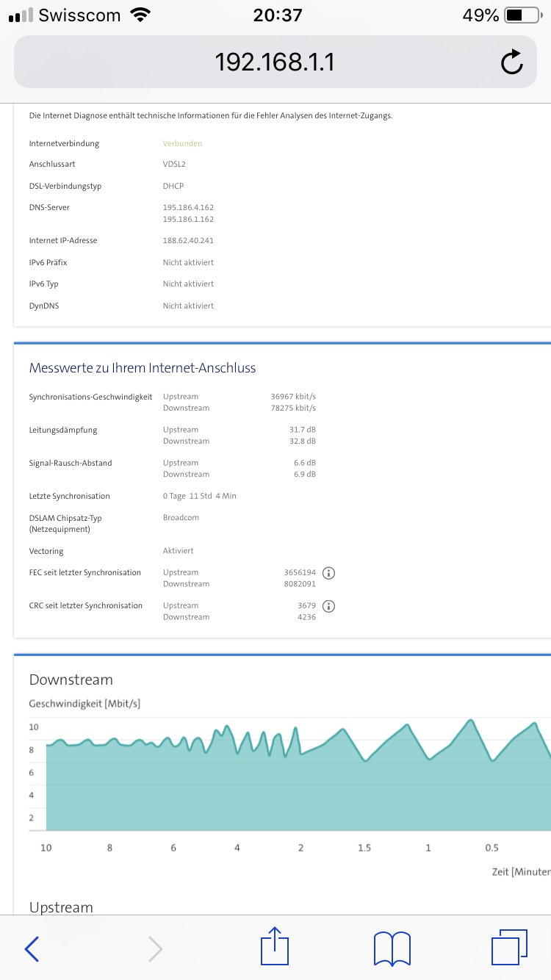Tap the Upstream section heading
This screenshot has width=551, height=980.
tap(61, 907)
